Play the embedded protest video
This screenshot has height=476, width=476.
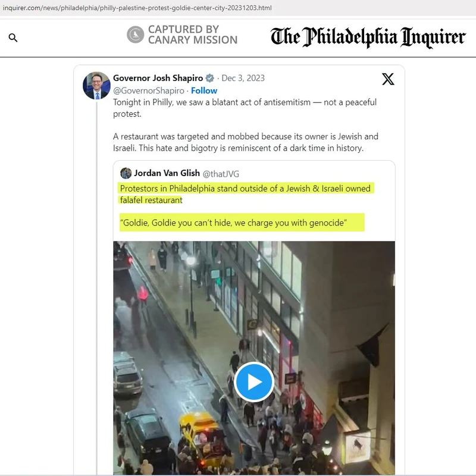pyautogui.click(x=254, y=381)
